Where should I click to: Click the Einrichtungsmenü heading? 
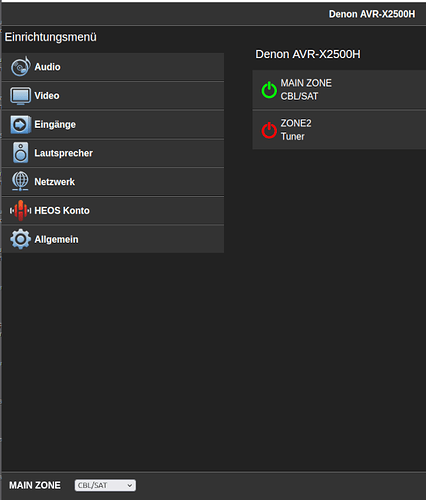click(50, 37)
